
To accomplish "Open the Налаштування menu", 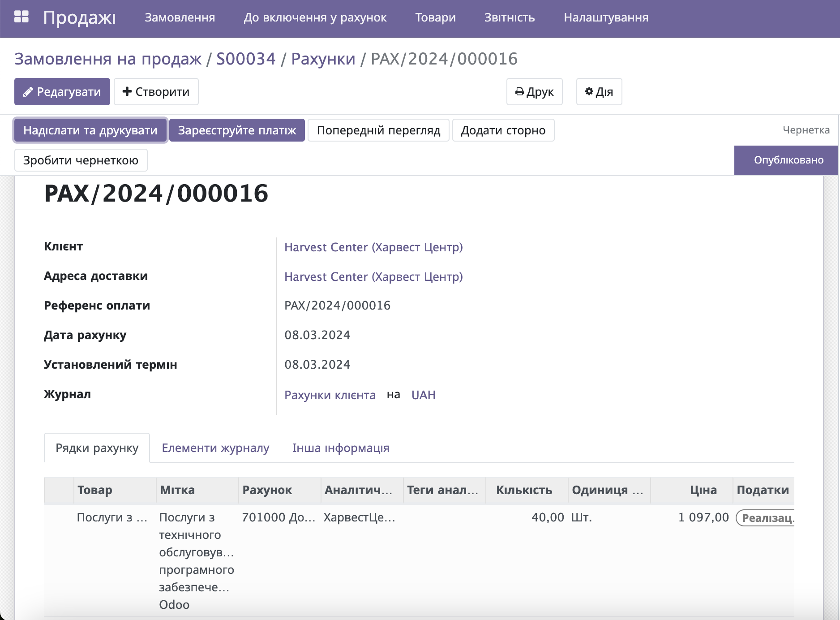I will 605,17.
